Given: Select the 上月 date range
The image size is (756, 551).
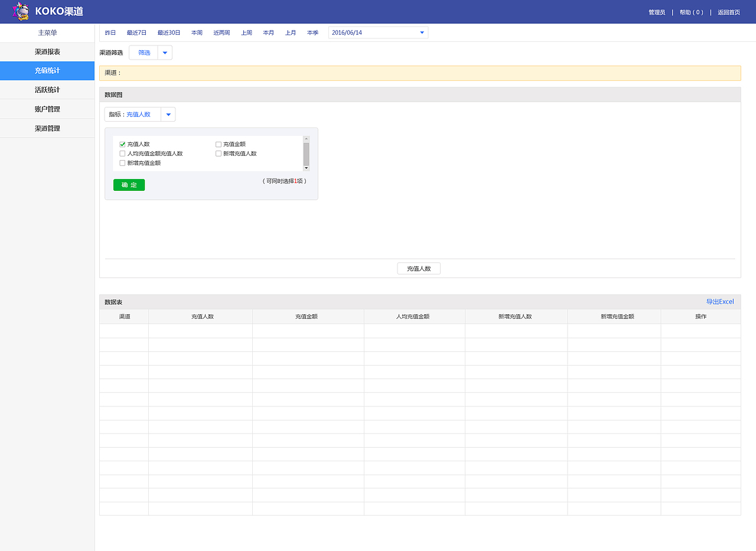Looking at the screenshot, I should pyautogui.click(x=291, y=33).
